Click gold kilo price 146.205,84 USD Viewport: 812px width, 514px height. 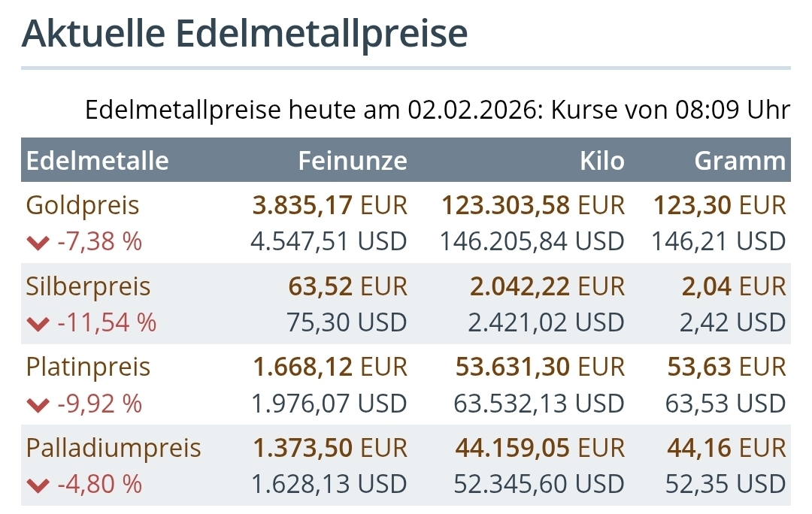[532, 242]
